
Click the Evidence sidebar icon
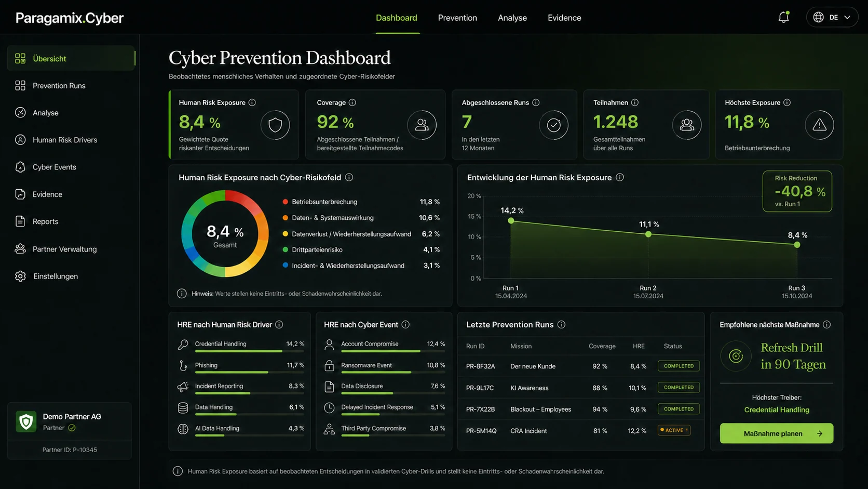(20, 194)
